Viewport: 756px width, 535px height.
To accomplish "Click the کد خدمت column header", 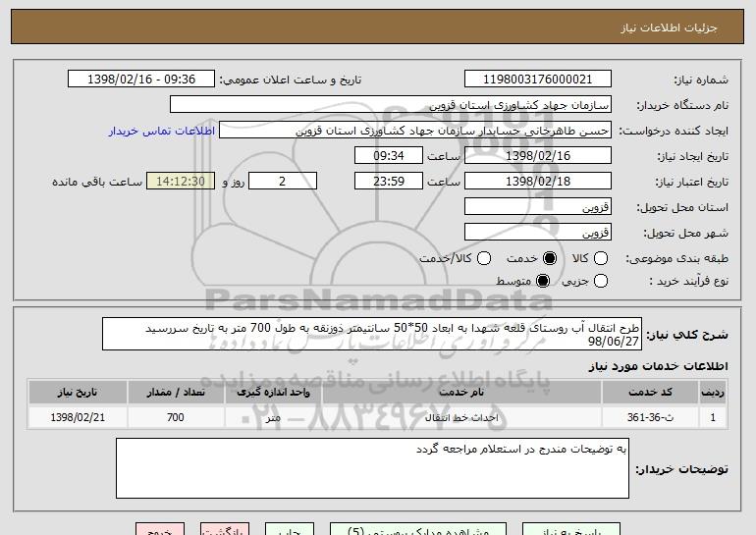I will [650, 393].
